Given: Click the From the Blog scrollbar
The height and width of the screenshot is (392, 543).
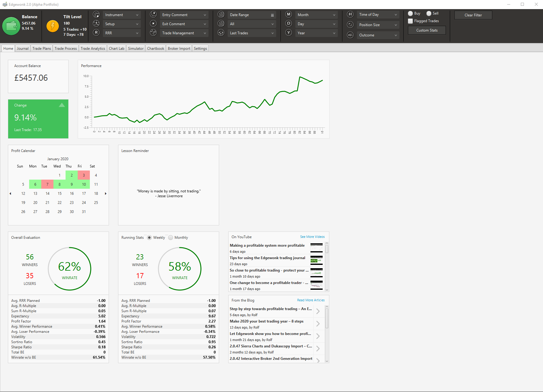Looking at the screenshot, I should 327,334.
